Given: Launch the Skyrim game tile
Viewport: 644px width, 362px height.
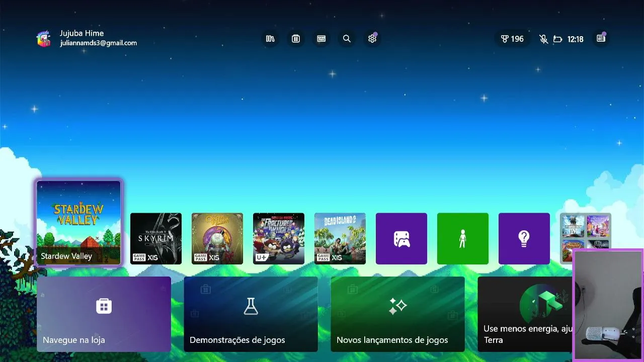Looking at the screenshot, I should click(156, 239).
